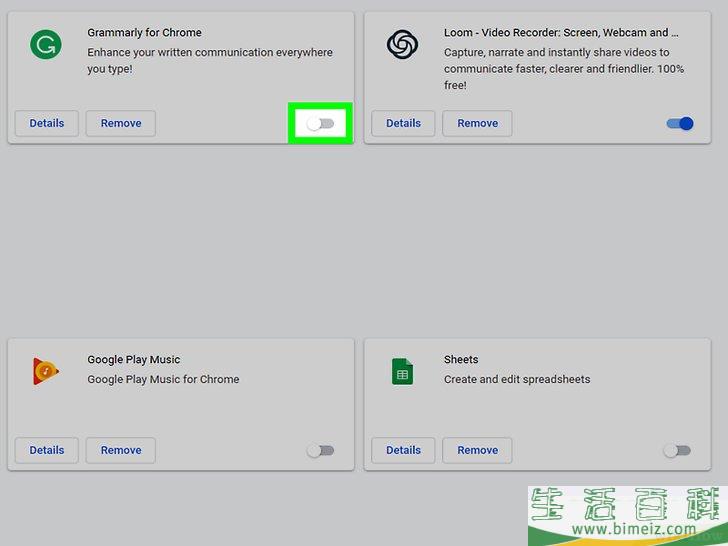Remove the Grammarly for Chrome extension
728x546 pixels.
[121, 123]
